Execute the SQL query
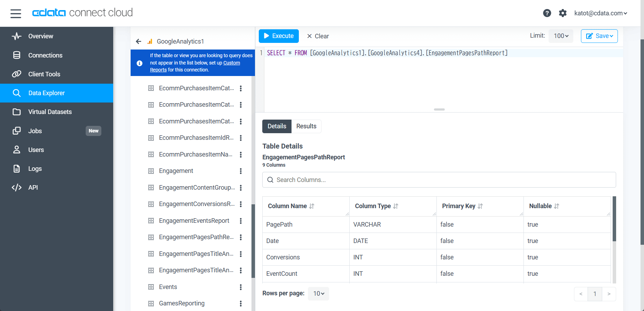The height and width of the screenshot is (311, 644). coord(279,36)
